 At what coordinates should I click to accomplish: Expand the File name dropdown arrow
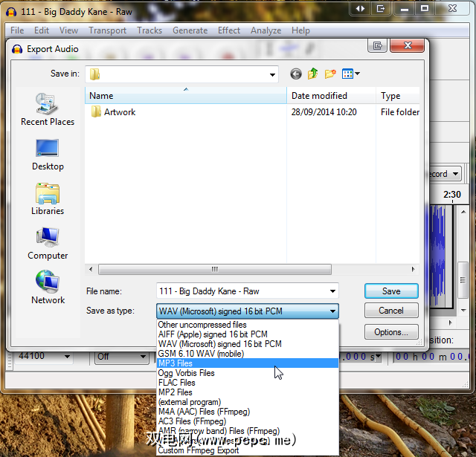pyautogui.click(x=332, y=291)
